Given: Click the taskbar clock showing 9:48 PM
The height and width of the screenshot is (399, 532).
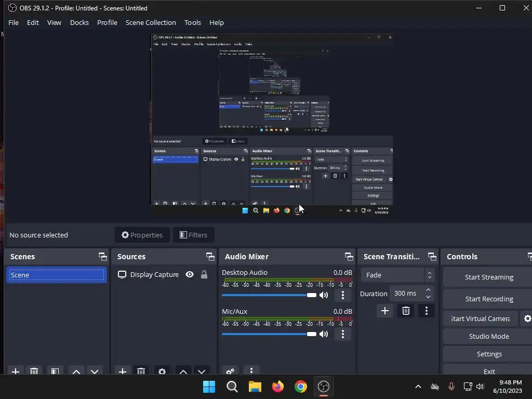Looking at the screenshot, I should point(508,387).
